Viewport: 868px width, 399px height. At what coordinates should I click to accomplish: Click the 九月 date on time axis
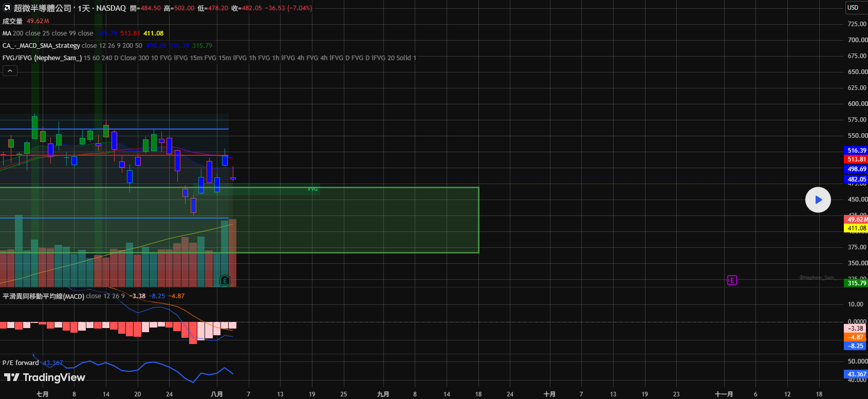383,394
